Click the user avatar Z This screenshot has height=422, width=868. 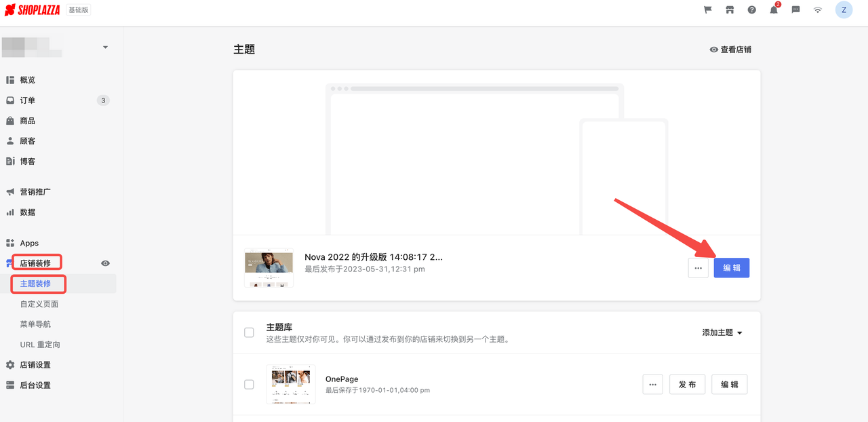844,10
